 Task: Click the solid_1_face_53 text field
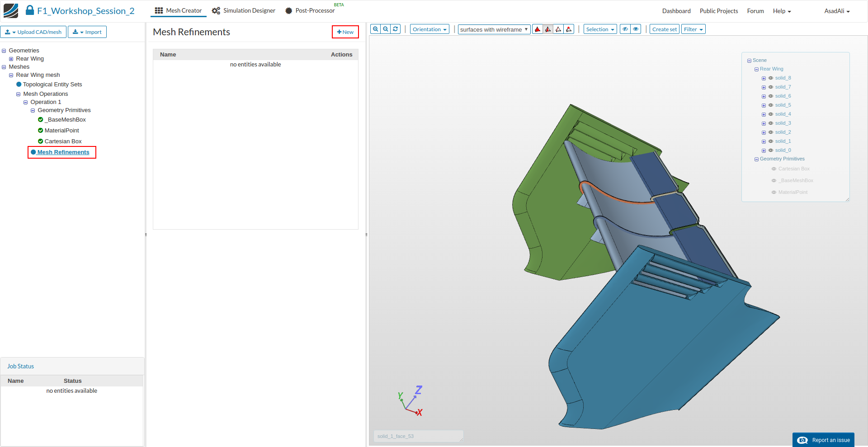pyautogui.click(x=419, y=436)
